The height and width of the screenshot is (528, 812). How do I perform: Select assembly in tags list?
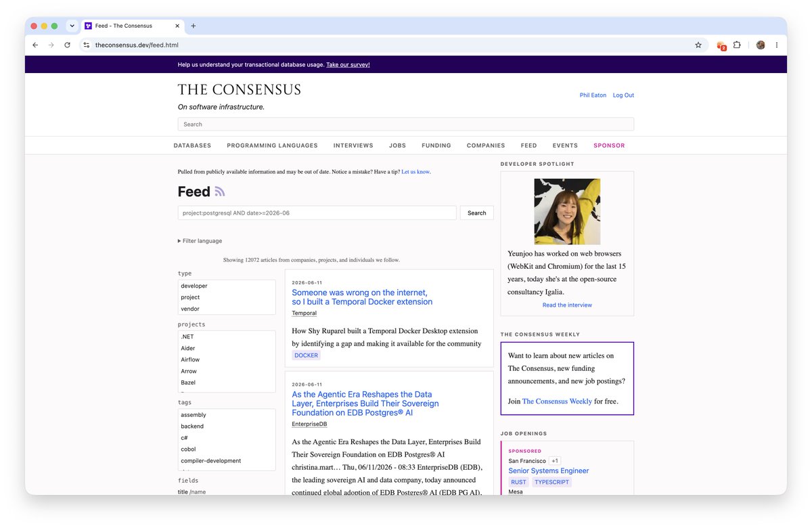coord(226,415)
